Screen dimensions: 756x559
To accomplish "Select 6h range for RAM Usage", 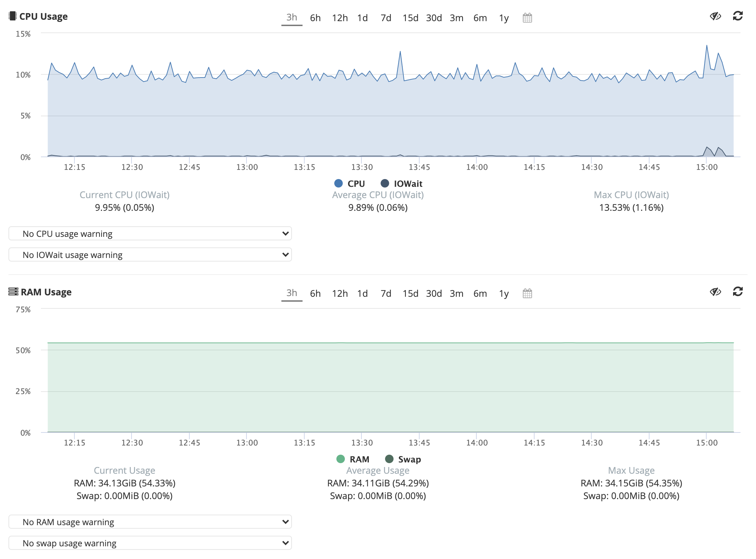I will [x=315, y=294].
